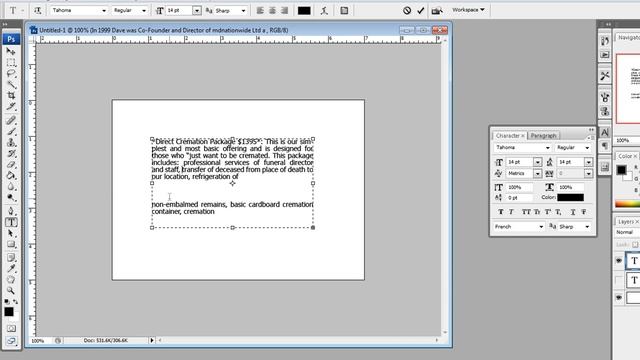This screenshot has height=360, width=640.
Task: Switch to the Paragraph tab
Action: click(543, 136)
